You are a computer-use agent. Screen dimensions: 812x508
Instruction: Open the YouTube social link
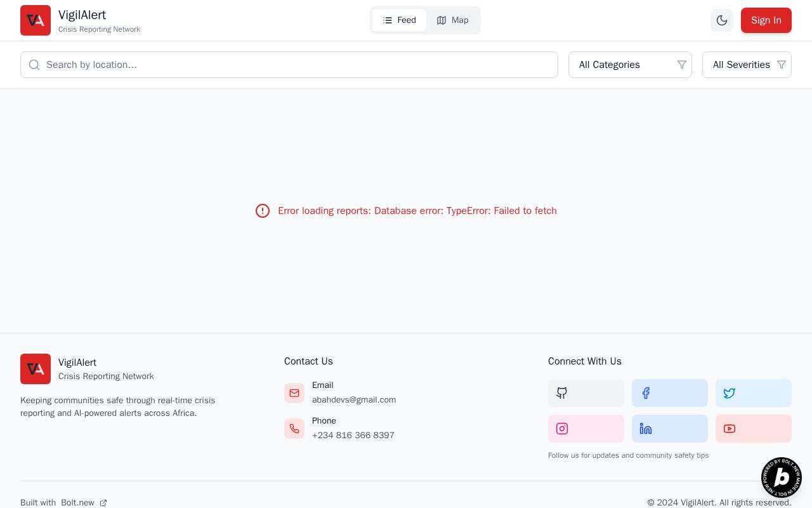(754, 429)
